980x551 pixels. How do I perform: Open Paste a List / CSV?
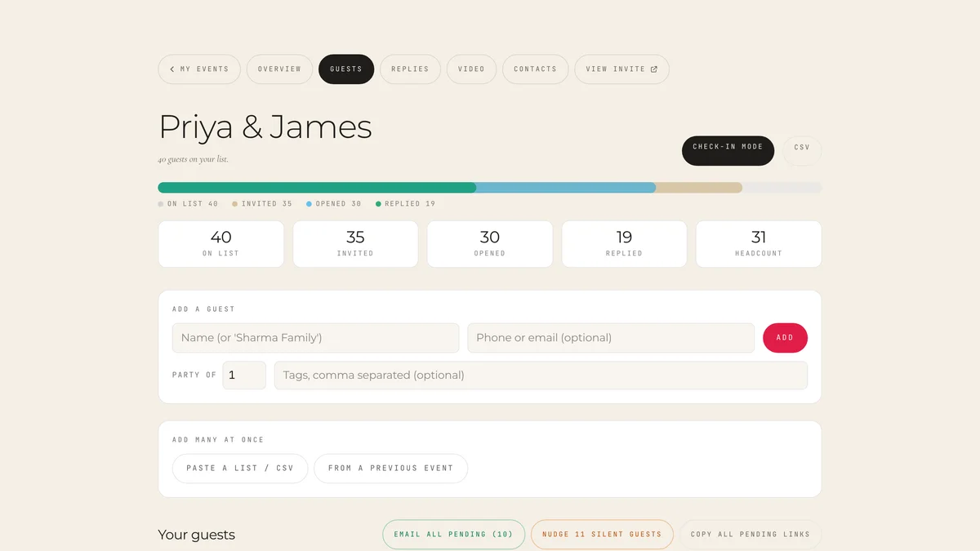[240, 469]
